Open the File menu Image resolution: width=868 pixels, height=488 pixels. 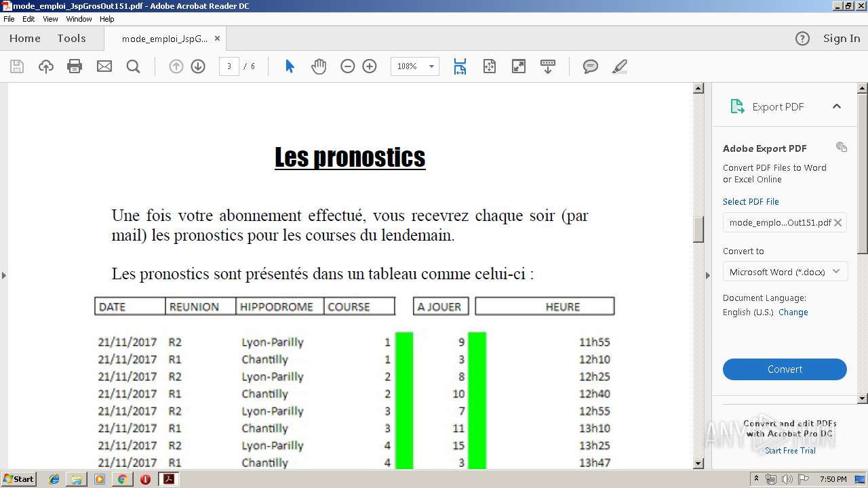tap(9, 19)
